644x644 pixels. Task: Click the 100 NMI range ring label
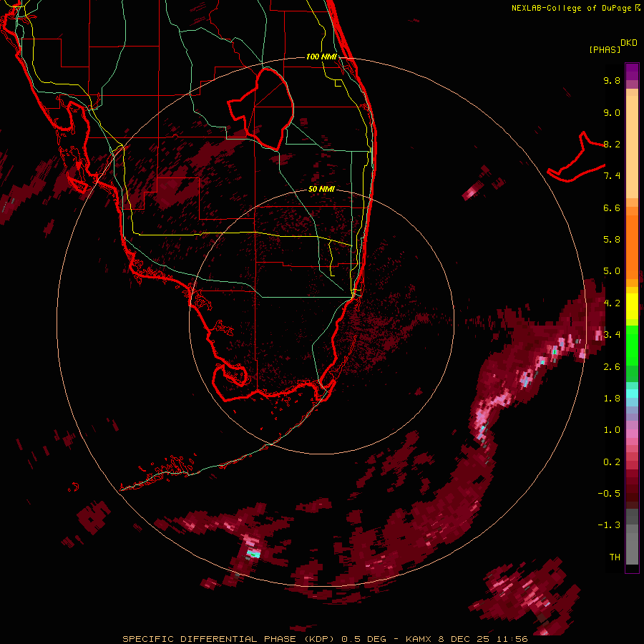(x=321, y=57)
